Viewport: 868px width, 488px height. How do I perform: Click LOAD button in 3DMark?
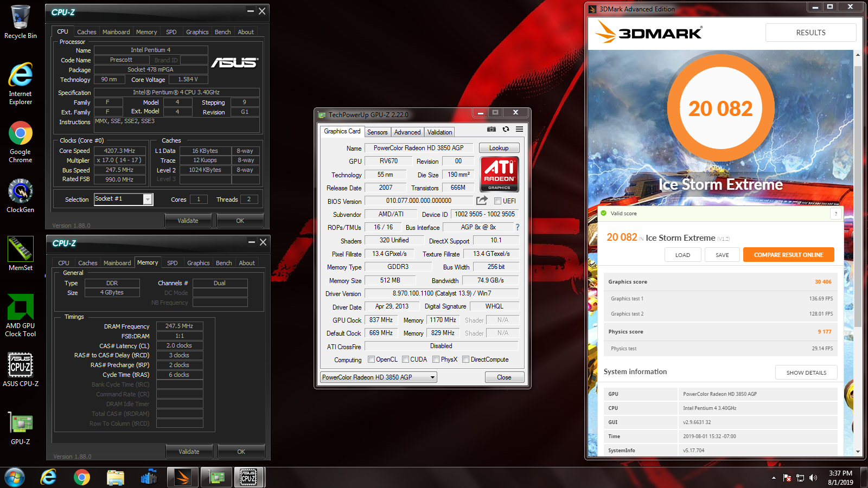(682, 255)
